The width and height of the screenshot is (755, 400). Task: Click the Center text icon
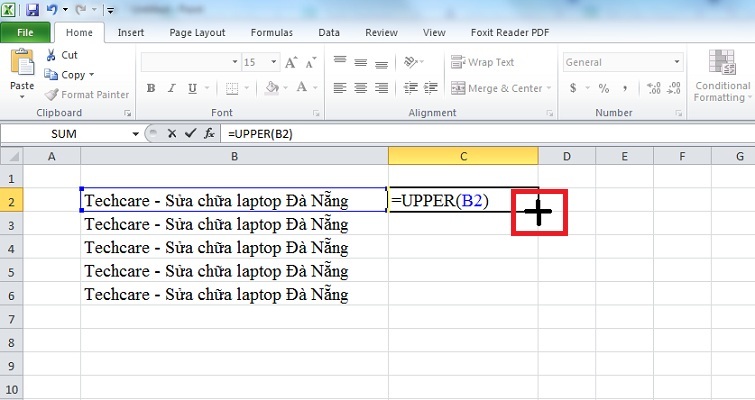tap(361, 88)
